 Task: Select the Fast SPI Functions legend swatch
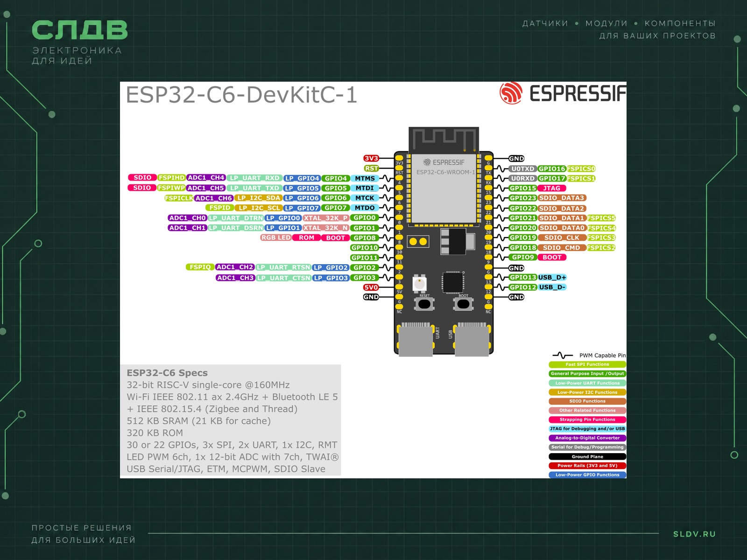[587, 364]
